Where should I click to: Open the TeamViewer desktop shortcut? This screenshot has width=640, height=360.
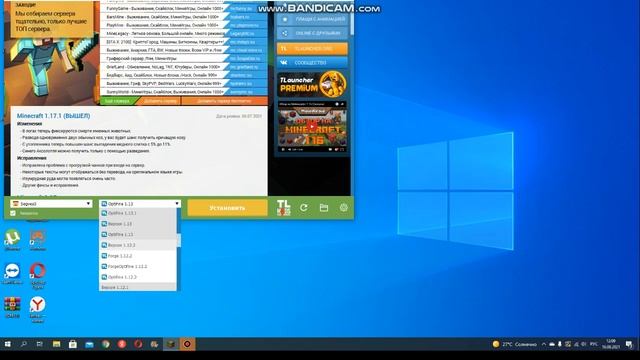(13, 273)
